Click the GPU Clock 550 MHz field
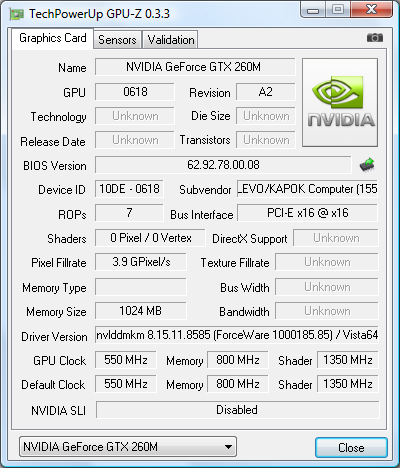 pos(126,360)
